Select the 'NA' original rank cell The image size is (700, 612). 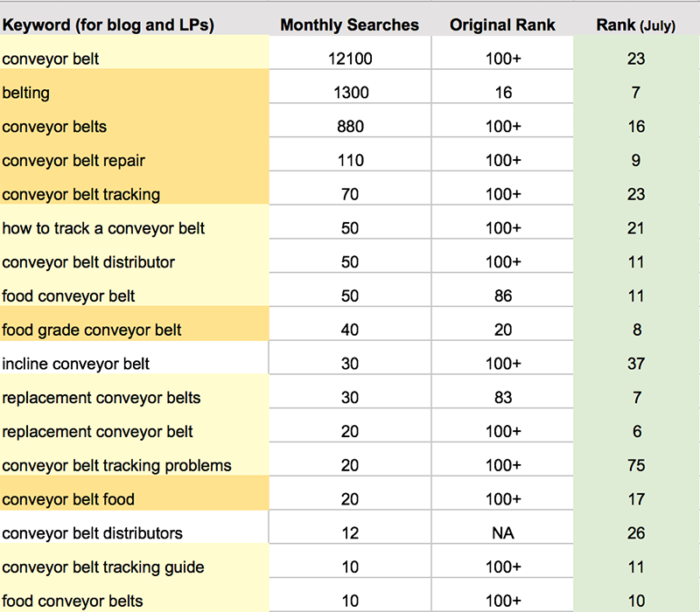pos(502,533)
